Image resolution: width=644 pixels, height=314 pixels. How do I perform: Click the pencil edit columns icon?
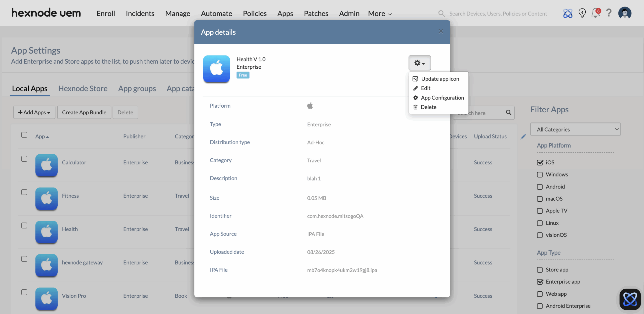pos(523,137)
